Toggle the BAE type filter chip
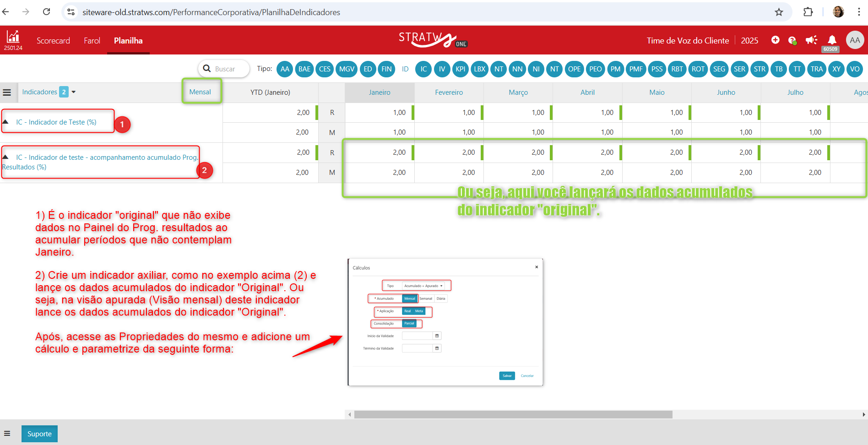The image size is (868, 445). click(304, 69)
